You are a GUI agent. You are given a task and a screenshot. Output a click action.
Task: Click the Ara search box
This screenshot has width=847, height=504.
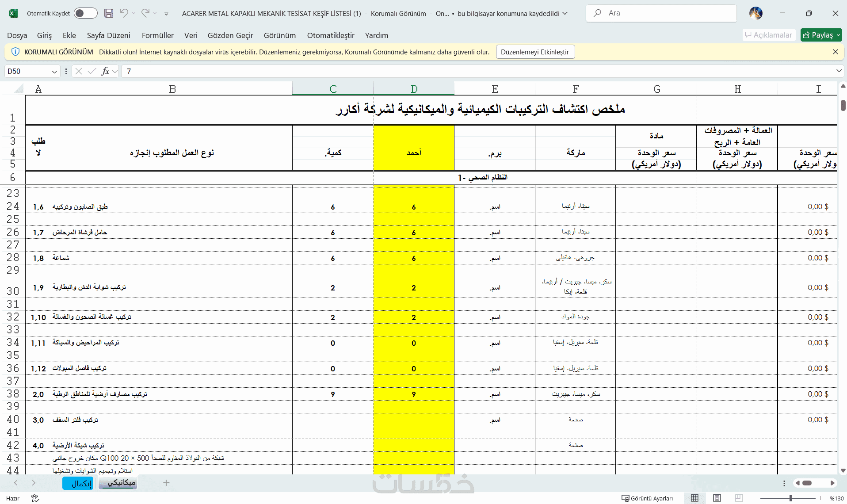click(x=661, y=13)
